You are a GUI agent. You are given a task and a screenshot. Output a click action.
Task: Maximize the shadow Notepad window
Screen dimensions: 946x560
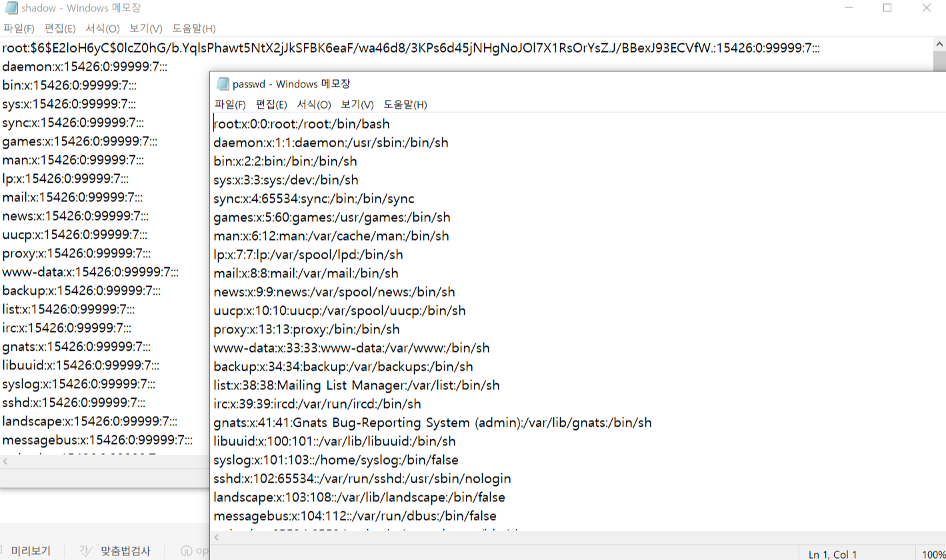click(887, 8)
